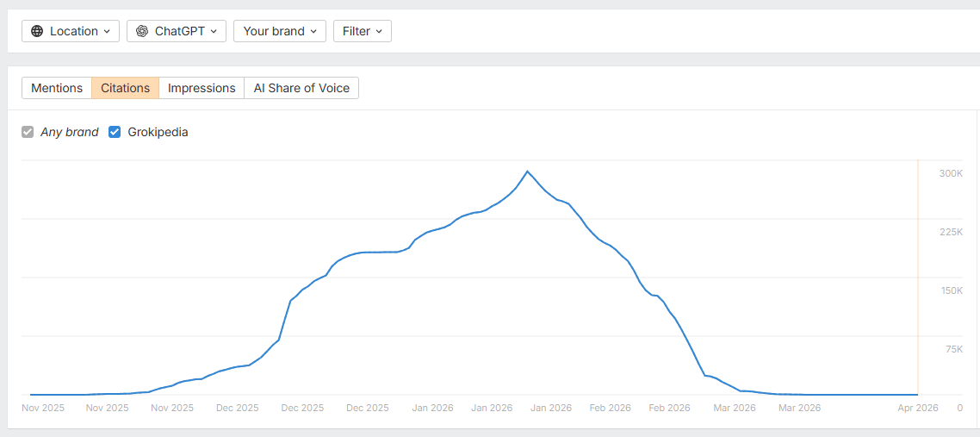Screen dimensions: 980x437
Task: Open the Your brand dropdown
Action: tap(280, 31)
